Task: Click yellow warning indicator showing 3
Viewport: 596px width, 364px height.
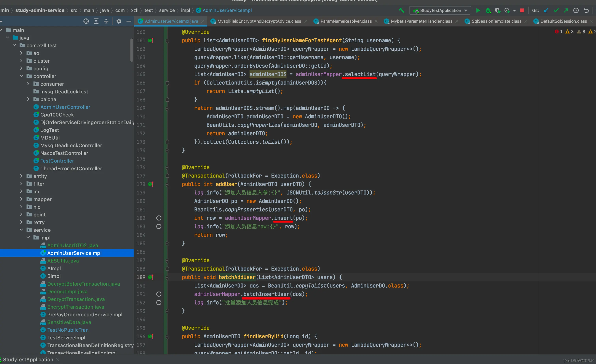Action: [x=569, y=32]
